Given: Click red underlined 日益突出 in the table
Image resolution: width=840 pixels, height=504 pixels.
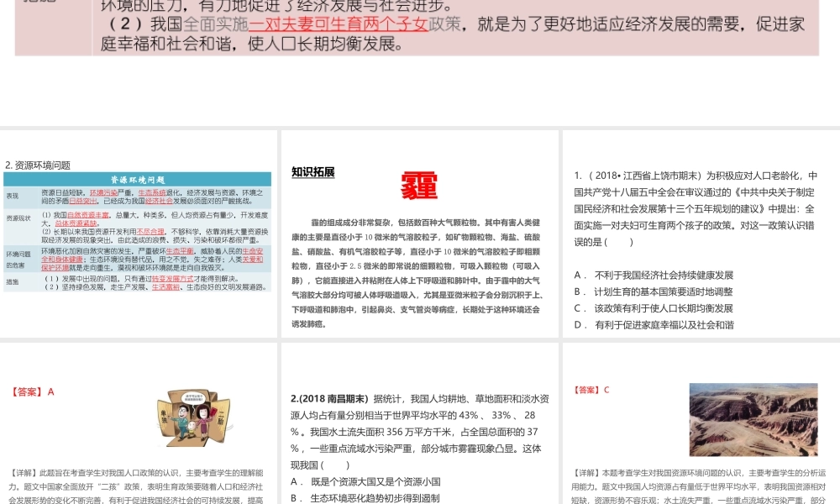Looking at the screenshot, I should pyautogui.click(x=83, y=201).
